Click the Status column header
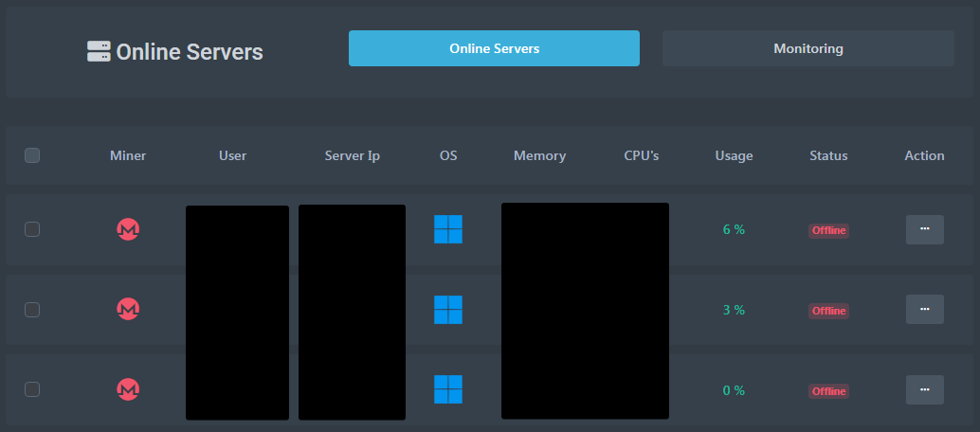This screenshot has height=432, width=980. (x=828, y=155)
